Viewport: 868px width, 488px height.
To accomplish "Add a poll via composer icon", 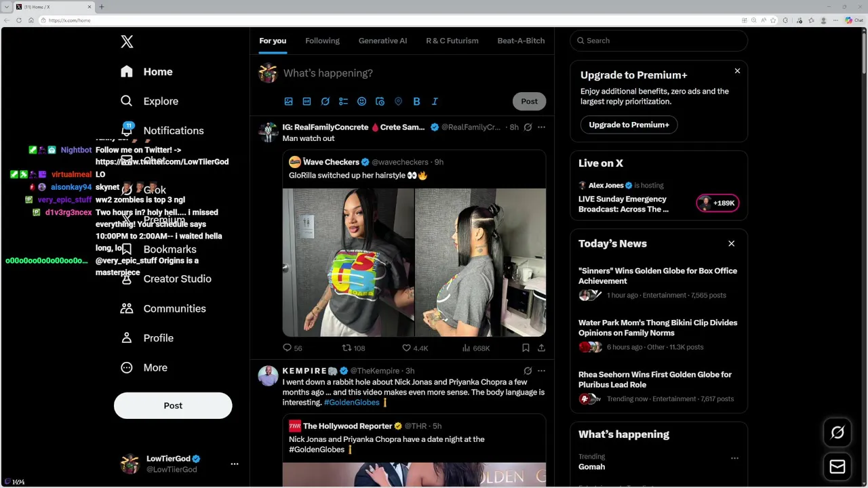I will [x=343, y=102].
